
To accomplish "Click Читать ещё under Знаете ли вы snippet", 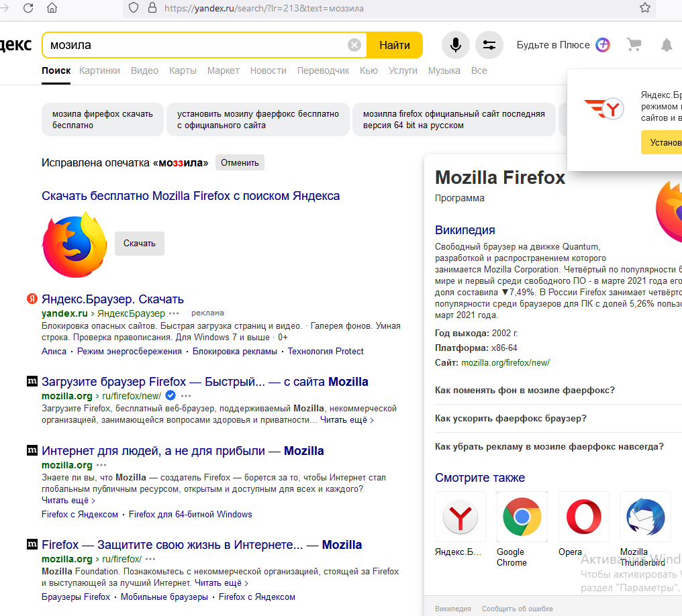I will tap(68, 501).
